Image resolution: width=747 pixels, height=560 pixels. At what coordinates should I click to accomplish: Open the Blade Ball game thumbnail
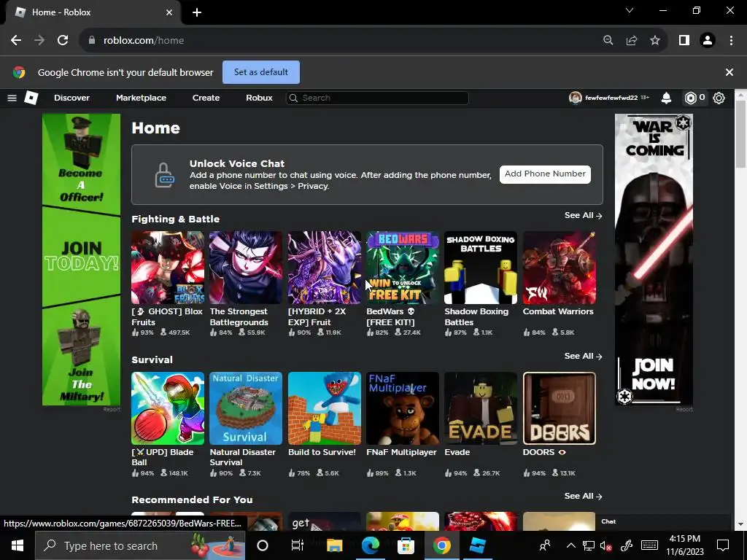pyautogui.click(x=168, y=408)
